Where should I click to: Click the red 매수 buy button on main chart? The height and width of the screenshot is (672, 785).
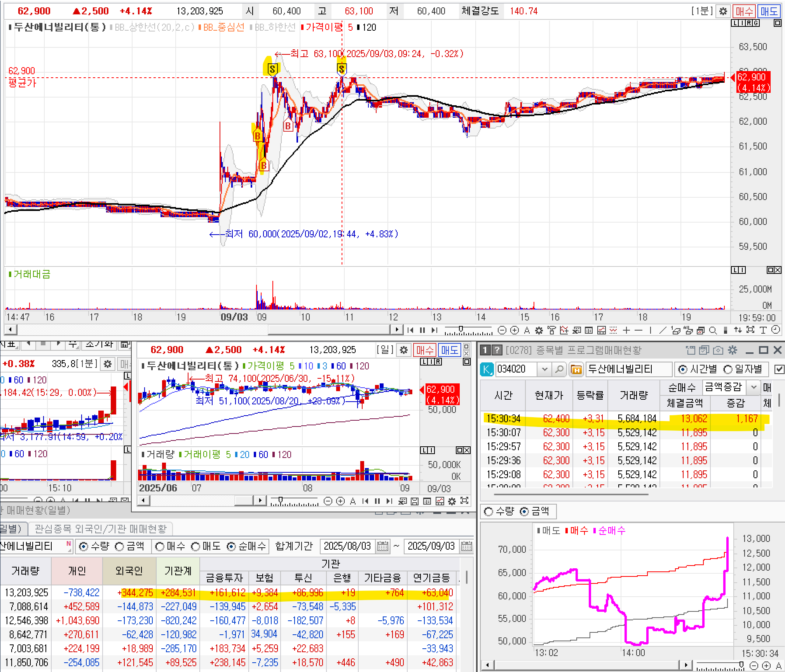744,11
